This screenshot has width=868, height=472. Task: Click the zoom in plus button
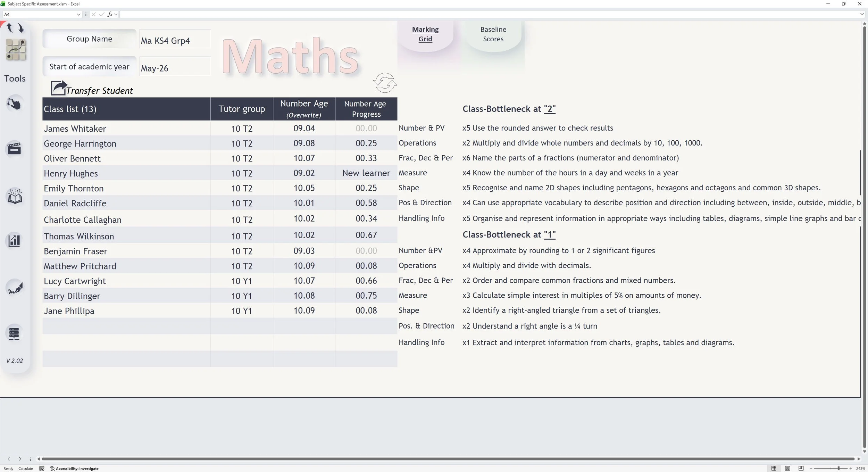[851, 469]
